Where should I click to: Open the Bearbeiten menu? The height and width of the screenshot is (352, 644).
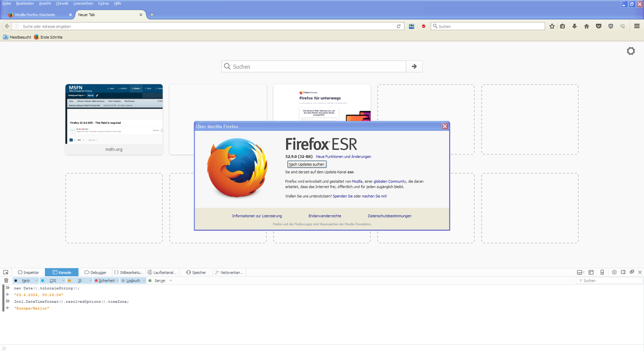[x=25, y=4]
